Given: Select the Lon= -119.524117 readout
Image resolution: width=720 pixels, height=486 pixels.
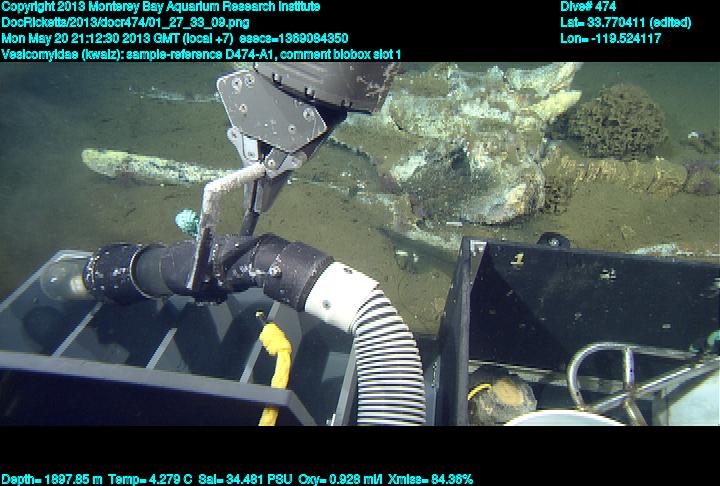Looking at the screenshot, I should (x=611, y=38).
